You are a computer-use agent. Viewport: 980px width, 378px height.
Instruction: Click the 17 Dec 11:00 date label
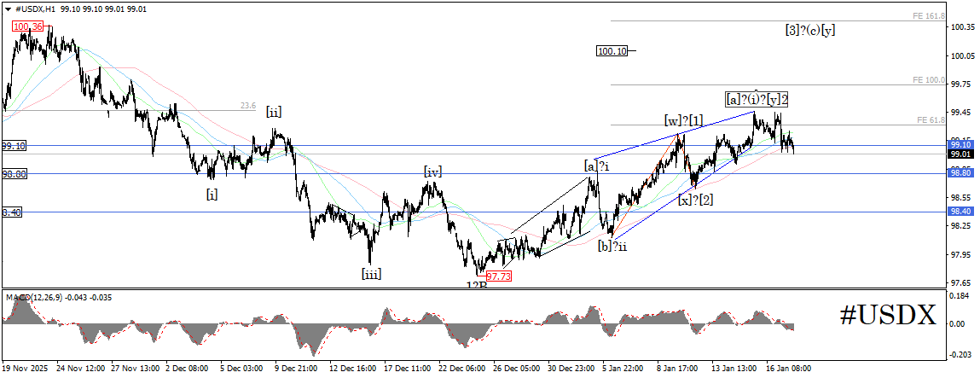tap(405, 368)
